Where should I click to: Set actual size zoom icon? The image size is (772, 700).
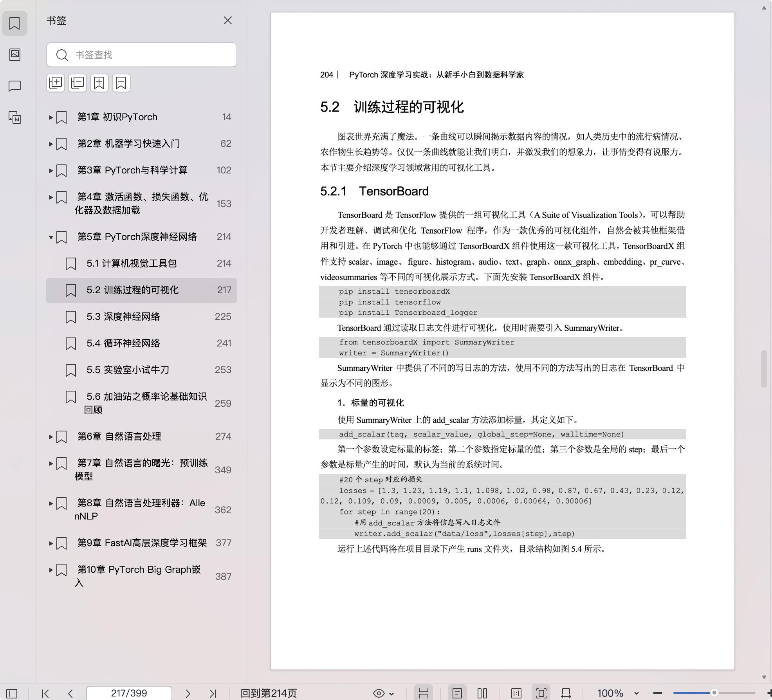516,693
